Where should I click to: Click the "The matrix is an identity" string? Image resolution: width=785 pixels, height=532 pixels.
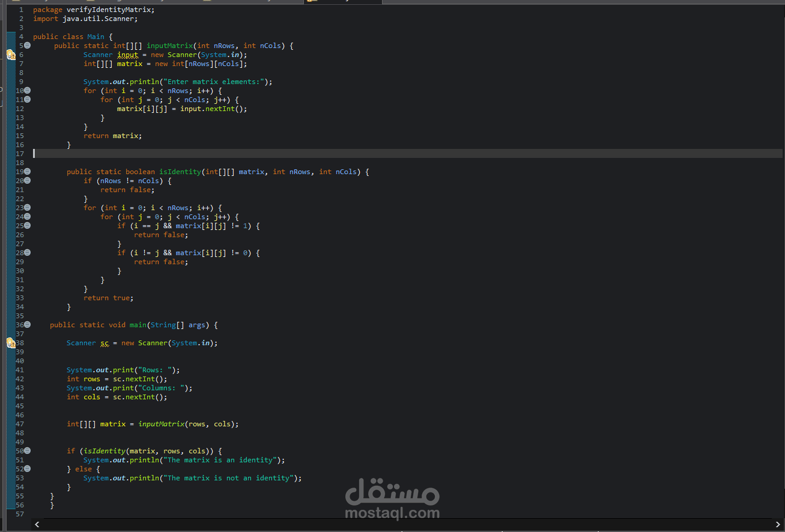(220, 460)
